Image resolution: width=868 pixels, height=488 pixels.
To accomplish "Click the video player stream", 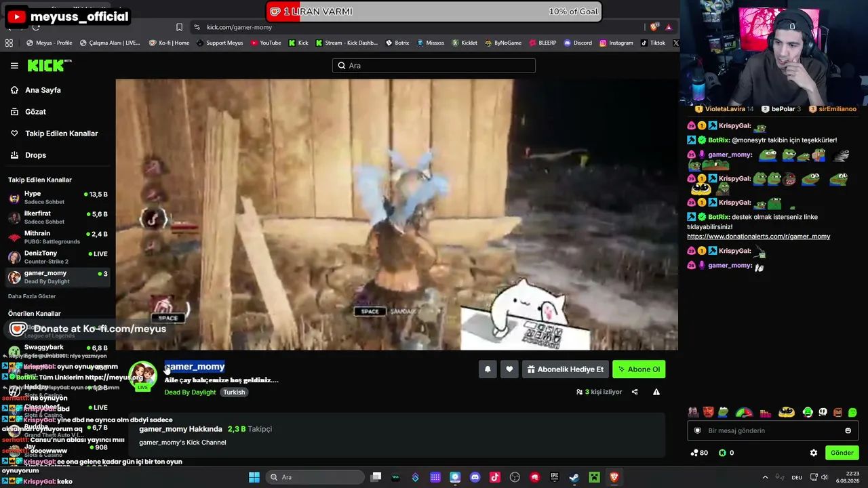I will [x=397, y=214].
